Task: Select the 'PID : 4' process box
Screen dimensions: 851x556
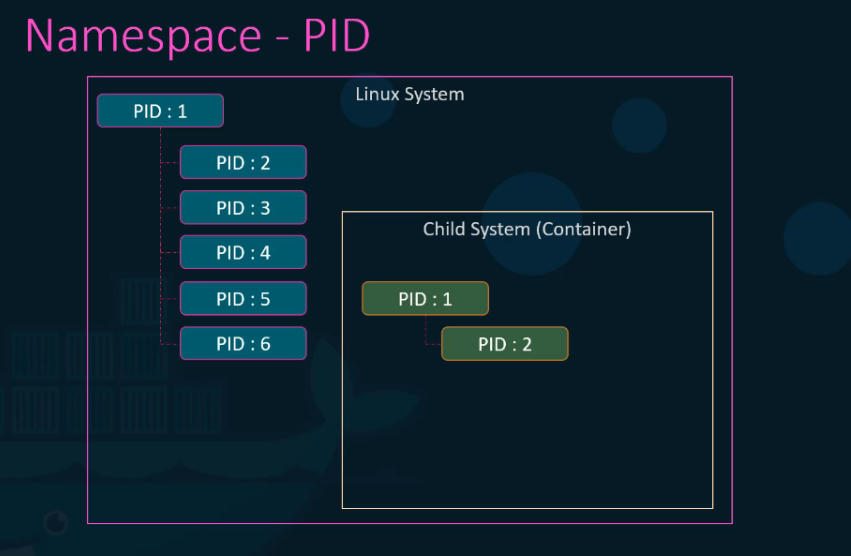Action: click(243, 252)
